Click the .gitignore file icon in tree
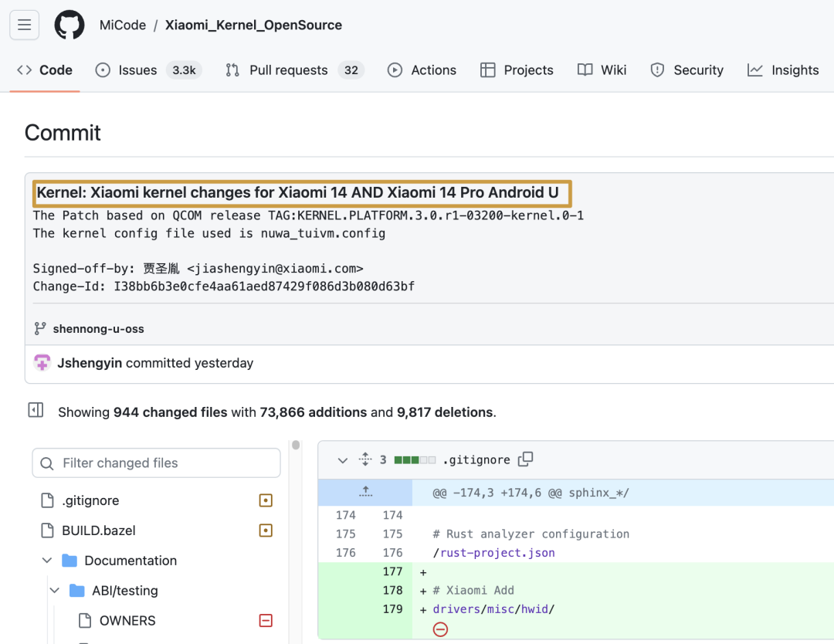This screenshot has width=834, height=644. pos(47,500)
